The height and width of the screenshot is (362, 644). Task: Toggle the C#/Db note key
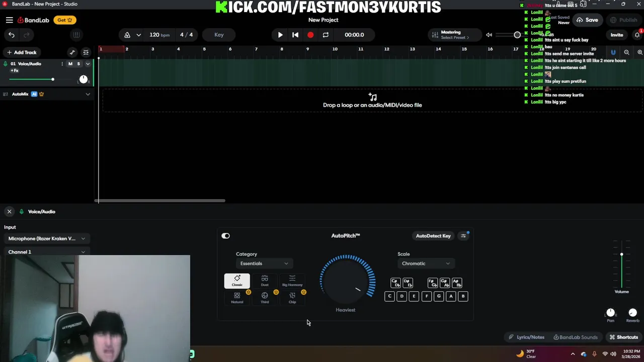click(x=395, y=283)
